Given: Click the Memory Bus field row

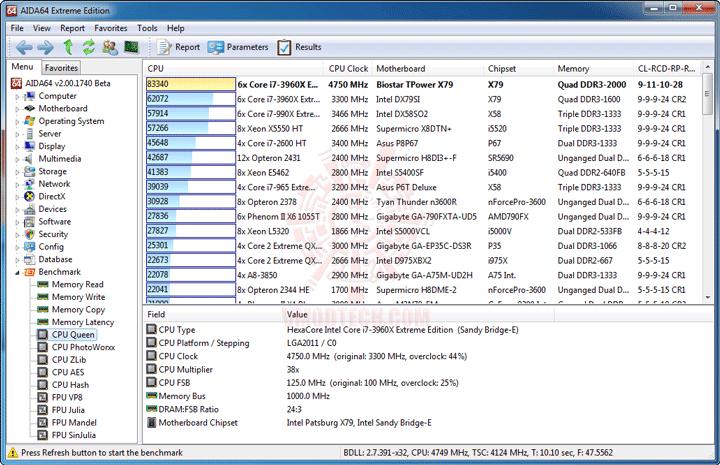Looking at the screenshot, I should 427,396.
